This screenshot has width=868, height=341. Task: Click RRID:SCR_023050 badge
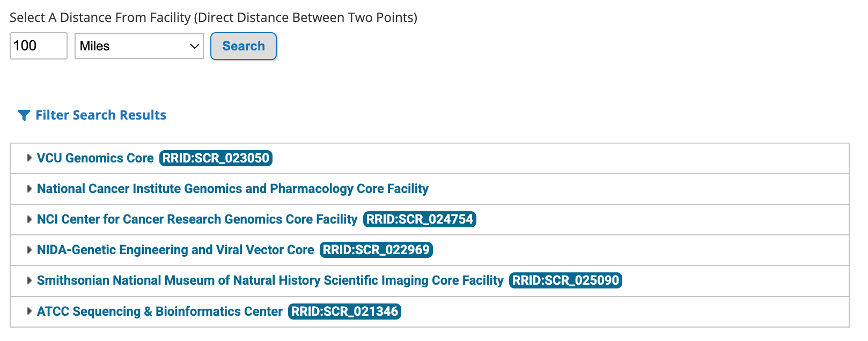216,158
